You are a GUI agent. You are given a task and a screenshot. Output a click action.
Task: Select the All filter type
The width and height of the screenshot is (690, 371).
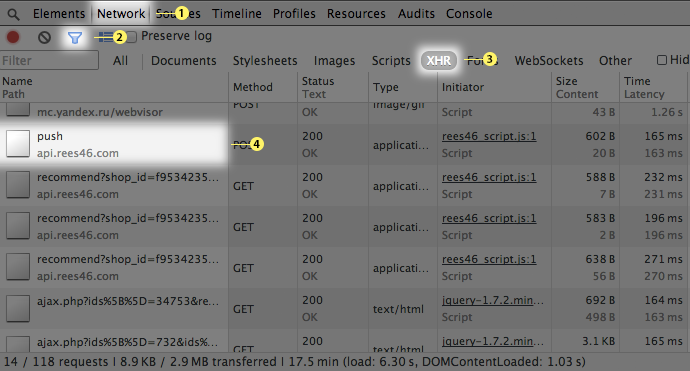click(x=120, y=60)
